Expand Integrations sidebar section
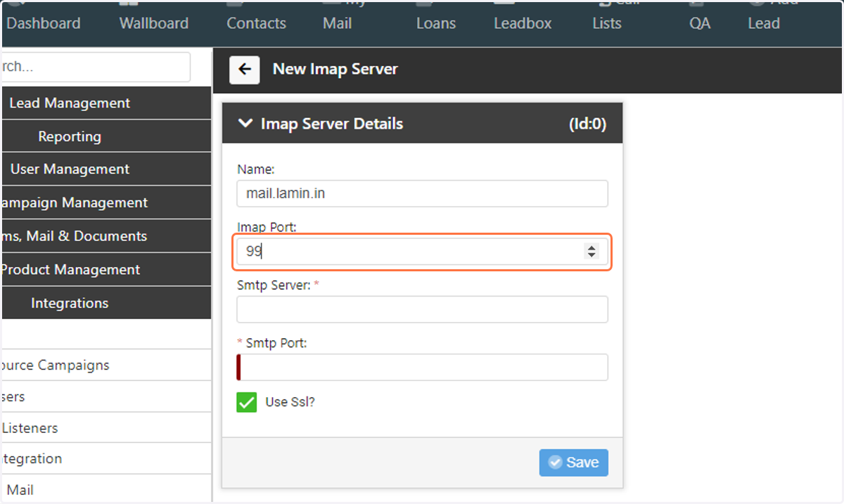 point(105,303)
